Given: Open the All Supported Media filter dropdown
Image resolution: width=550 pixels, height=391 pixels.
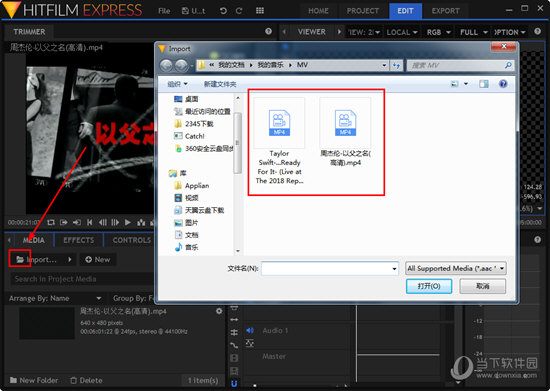Looking at the screenshot, I should (x=456, y=269).
